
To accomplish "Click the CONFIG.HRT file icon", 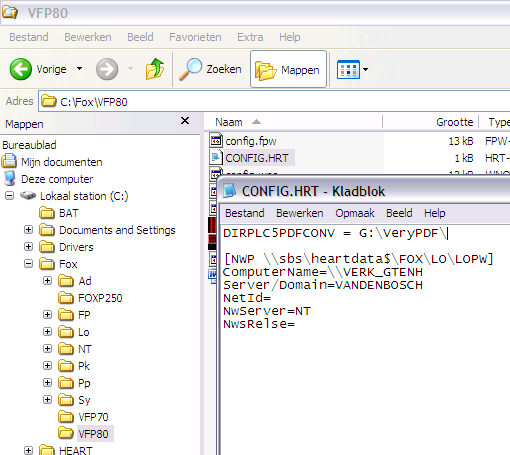I will 216,157.
